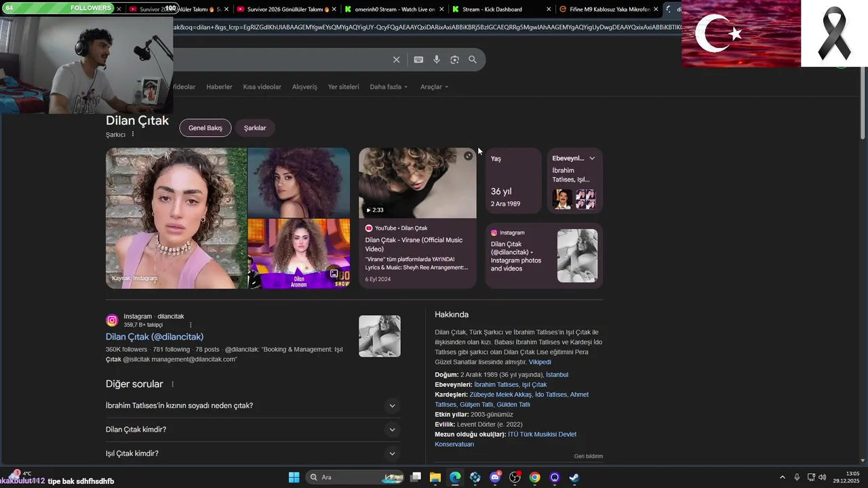Show hidden icons in the system tray
The image size is (868, 488).
coord(782,477)
